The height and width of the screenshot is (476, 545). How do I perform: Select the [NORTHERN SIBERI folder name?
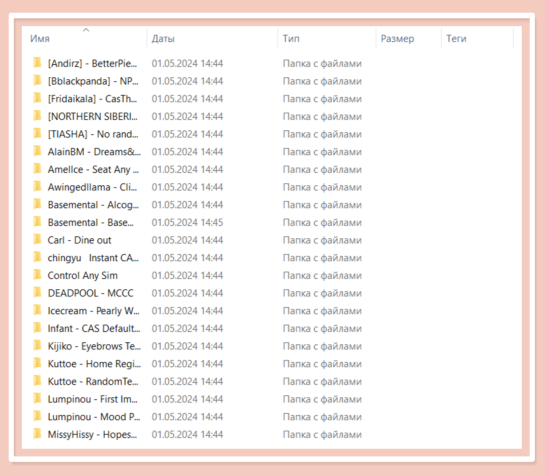click(93, 116)
